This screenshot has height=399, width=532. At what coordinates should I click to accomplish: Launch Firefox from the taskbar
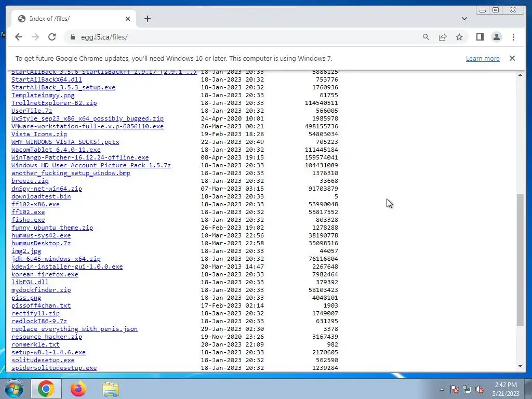(78, 389)
